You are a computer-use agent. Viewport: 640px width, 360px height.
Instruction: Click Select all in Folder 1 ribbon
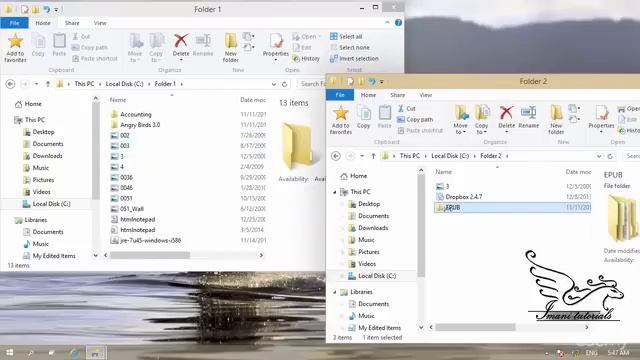coord(346,36)
